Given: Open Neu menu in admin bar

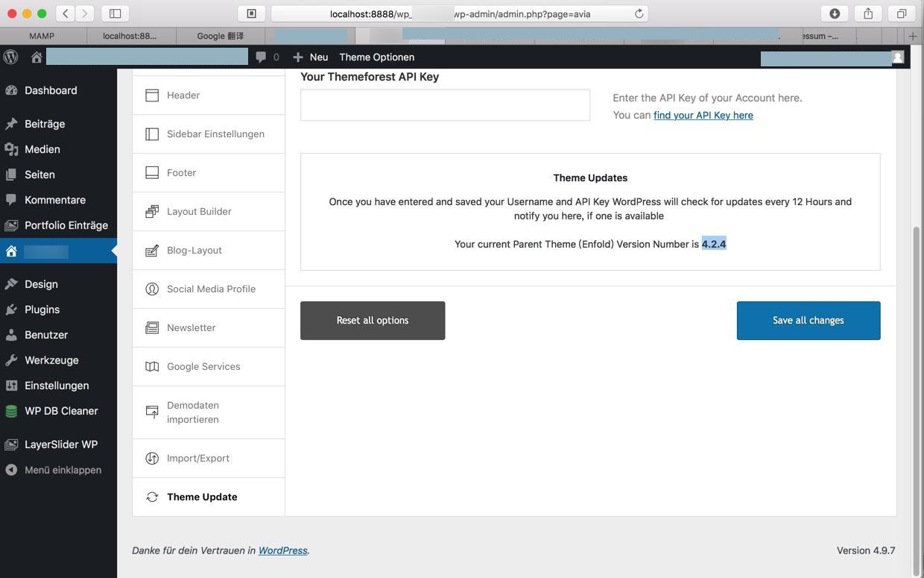Looking at the screenshot, I should [x=311, y=57].
